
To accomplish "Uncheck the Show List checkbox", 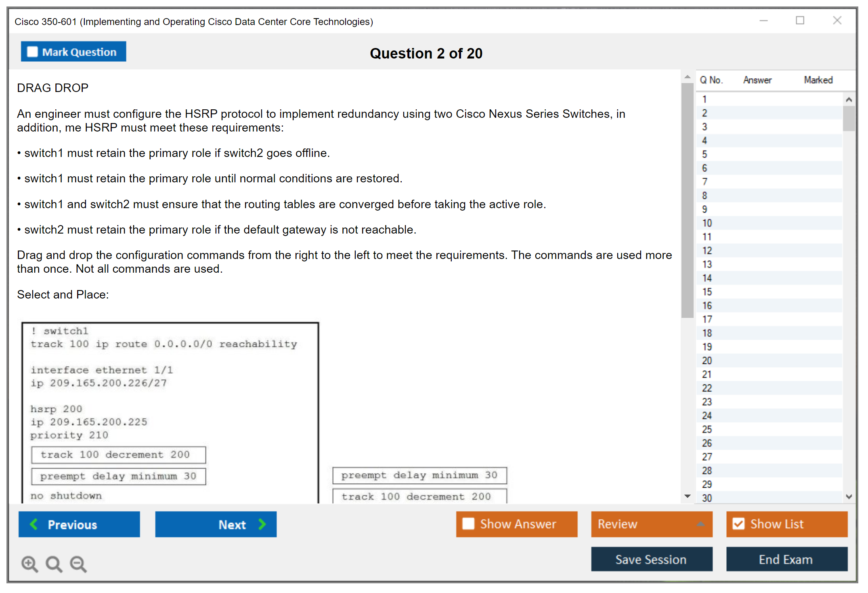I will coord(738,524).
